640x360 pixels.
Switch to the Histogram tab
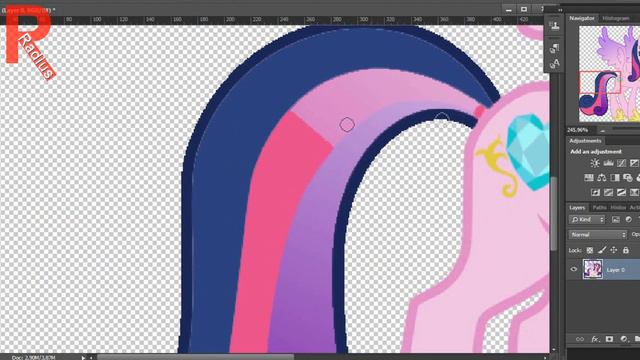point(616,18)
